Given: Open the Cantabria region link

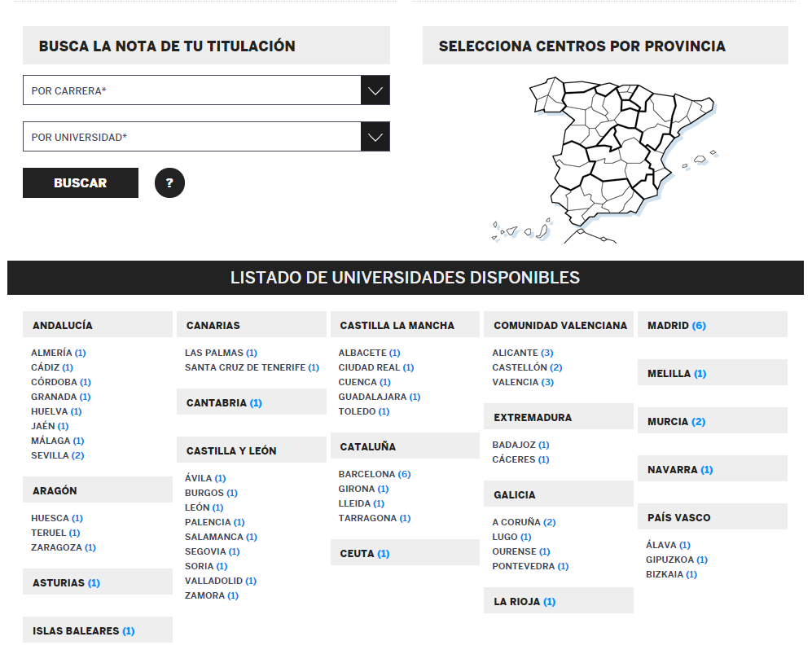Looking at the screenshot, I should click(224, 403).
